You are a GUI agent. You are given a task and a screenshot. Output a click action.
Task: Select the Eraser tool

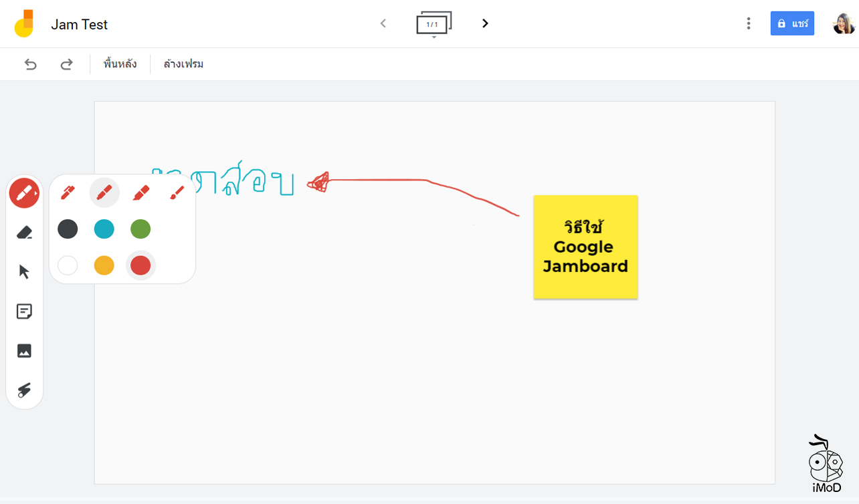tap(24, 231)
